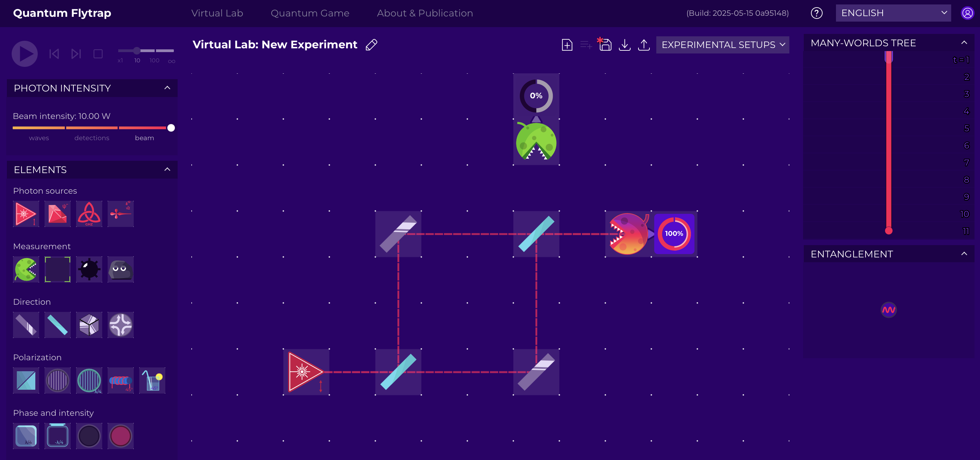This screenshot has width=980, height=460.
Task: Collapse the PHOTON INTENSITY panel
Action: pos(167,88)
